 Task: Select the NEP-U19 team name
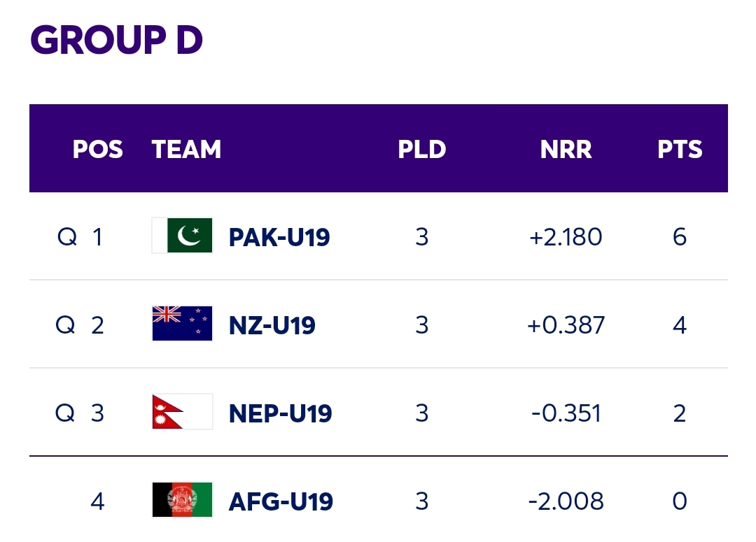click(280, 413)
